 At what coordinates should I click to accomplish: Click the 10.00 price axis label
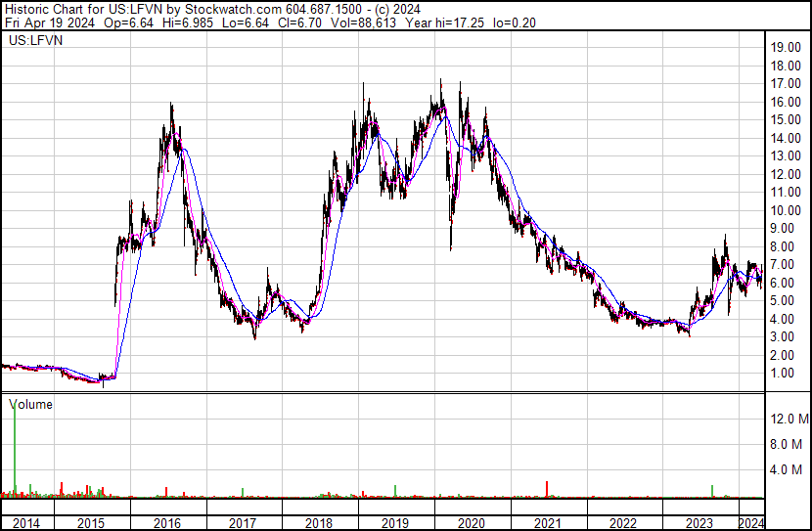786,210
